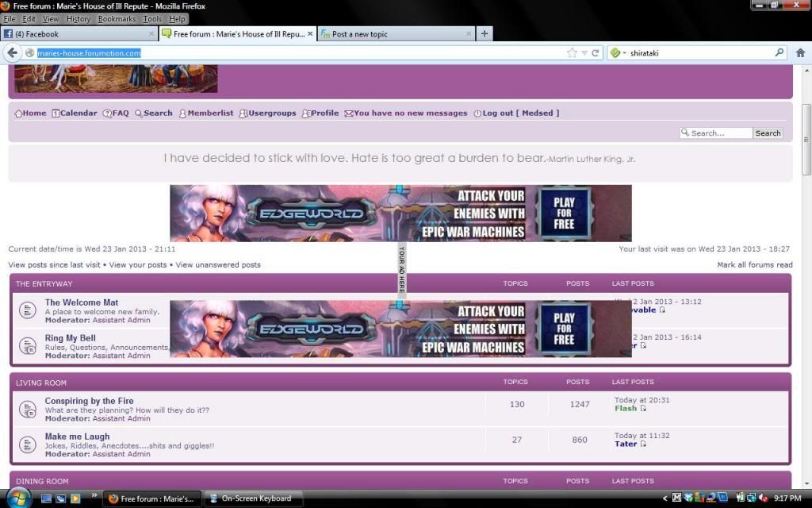Screen dimensions: 812x508
Task: Switch to the Post a new topic tab
Action: point(396,33)
